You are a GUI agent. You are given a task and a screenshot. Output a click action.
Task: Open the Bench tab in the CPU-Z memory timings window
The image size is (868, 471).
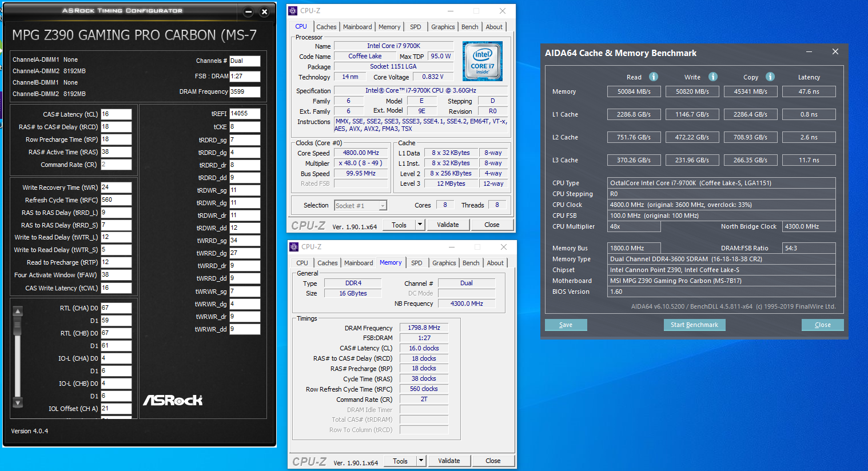pyautogui.click(x=471, y=263)
